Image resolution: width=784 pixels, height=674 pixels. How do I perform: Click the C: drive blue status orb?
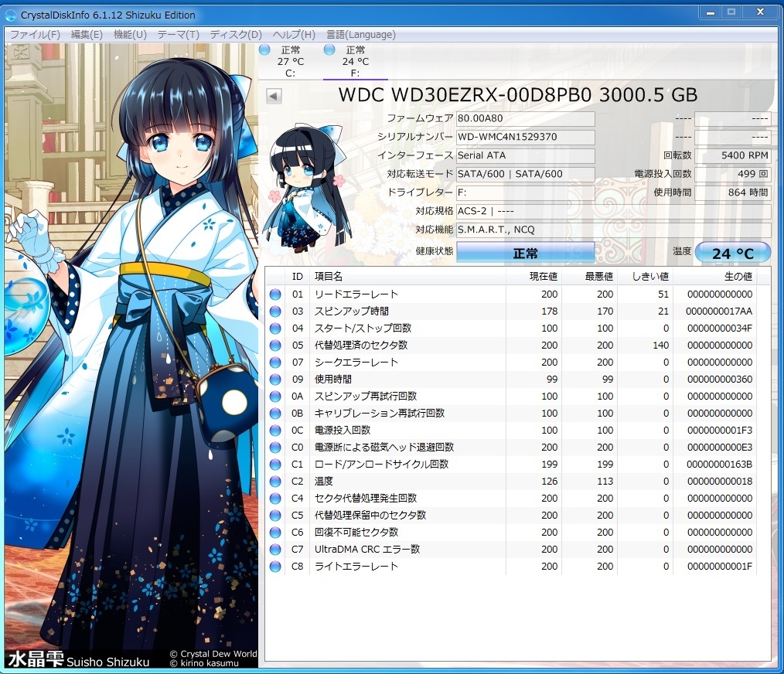264,49
